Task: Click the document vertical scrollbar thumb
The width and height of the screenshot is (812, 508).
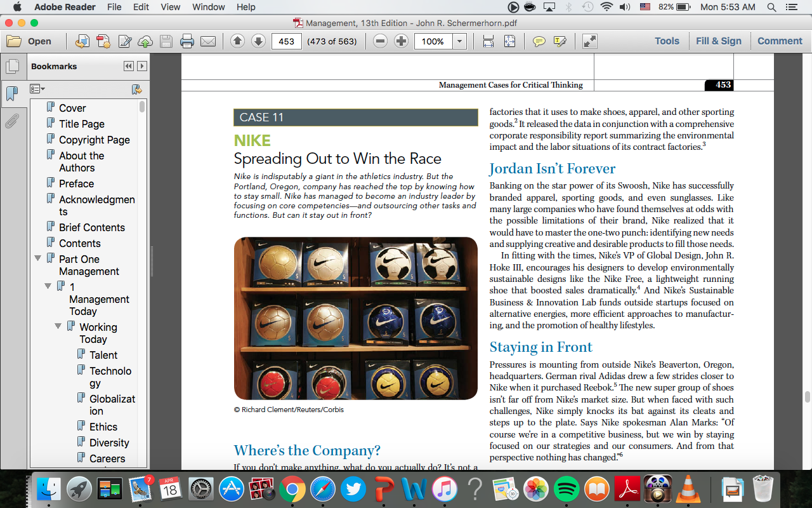Action: click(807, 398)
